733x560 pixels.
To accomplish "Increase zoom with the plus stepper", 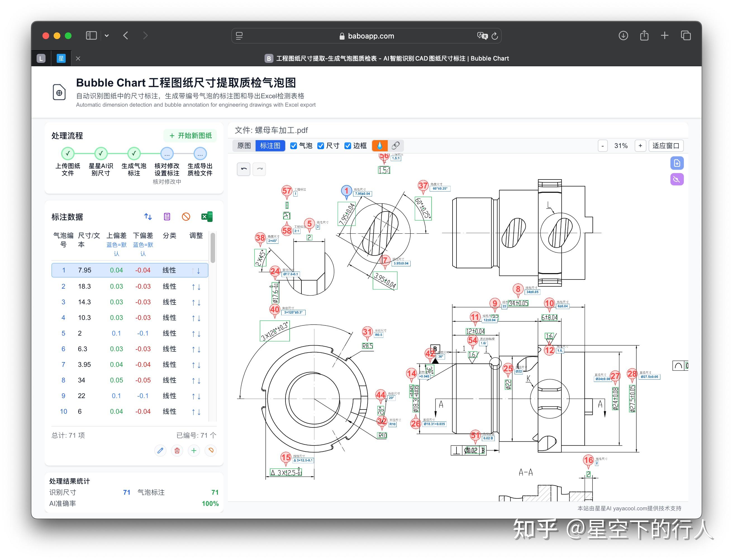I will 640,146.
